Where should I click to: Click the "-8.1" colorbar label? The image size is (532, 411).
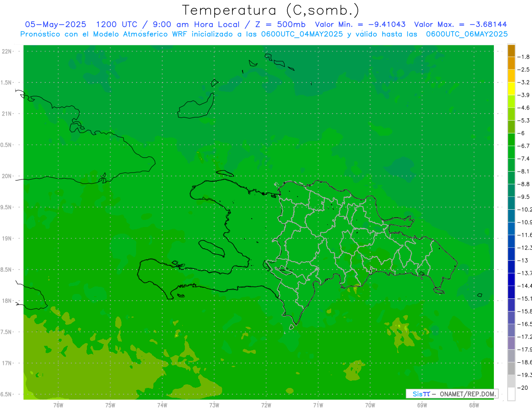(x=524, y=171)
